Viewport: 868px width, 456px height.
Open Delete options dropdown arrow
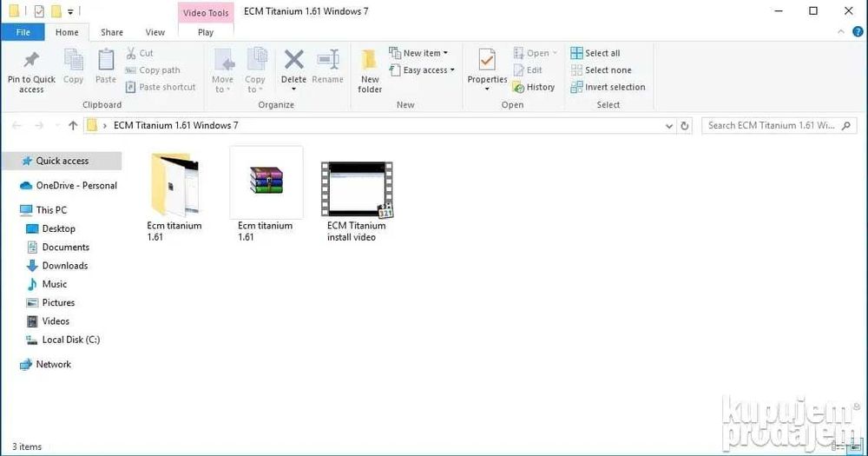point(294,89)
